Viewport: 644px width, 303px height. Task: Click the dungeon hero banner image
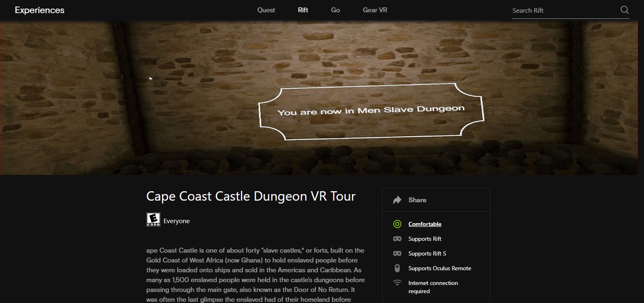pos(319,98)
